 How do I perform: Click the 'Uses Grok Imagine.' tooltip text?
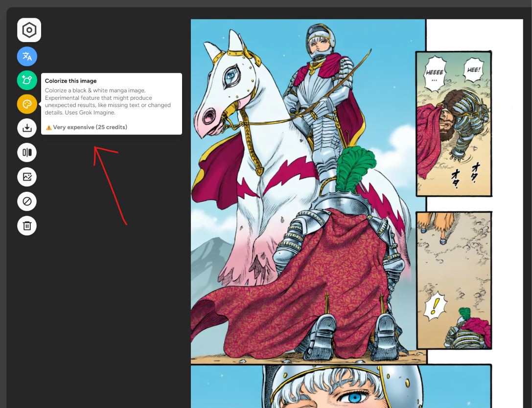click(x=90, y=113)
